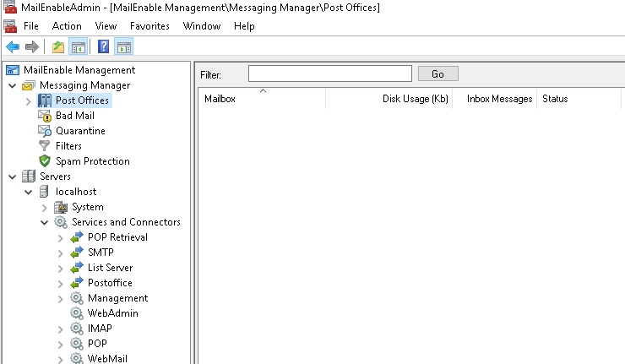The image size is (625, 364).
Task: Expand the Post Offices tree node
Action: tap(28, 101)
